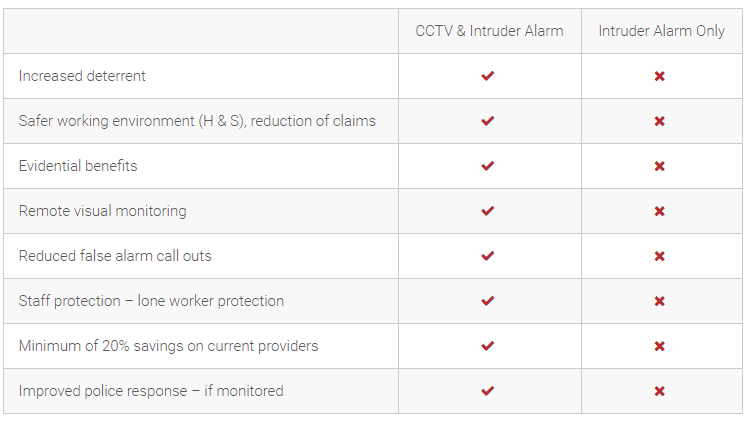Select the Intruder Alarm Only column header

pos(662,31)
